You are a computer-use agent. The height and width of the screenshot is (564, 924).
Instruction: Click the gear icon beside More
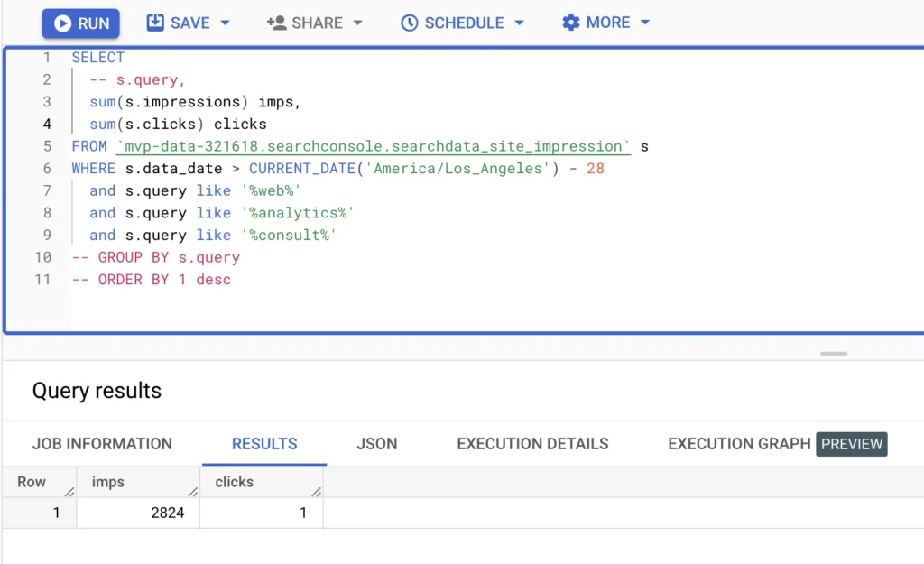570,23
